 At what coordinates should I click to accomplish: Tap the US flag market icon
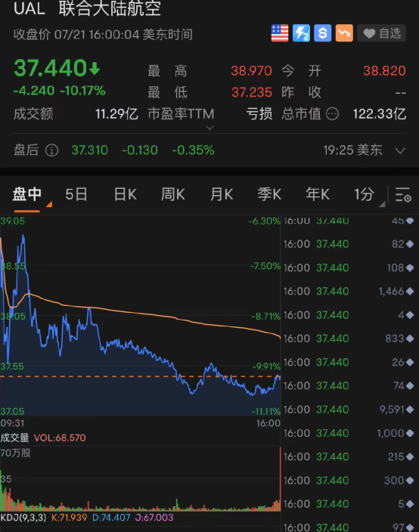coord(280,33)
